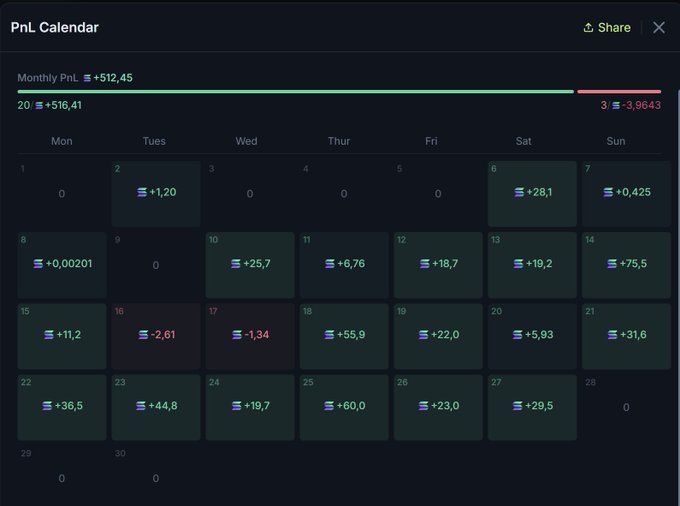This screenshot has width=680, height=506.
Task: Select day 18 value +55,9
Action: (x=351, y=335)
